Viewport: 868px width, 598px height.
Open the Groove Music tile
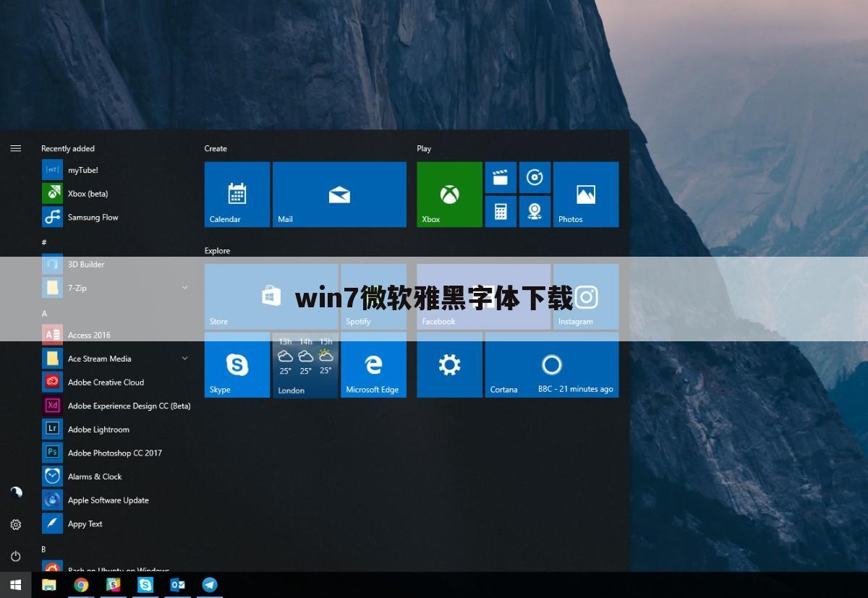click(x=535, y=177)
